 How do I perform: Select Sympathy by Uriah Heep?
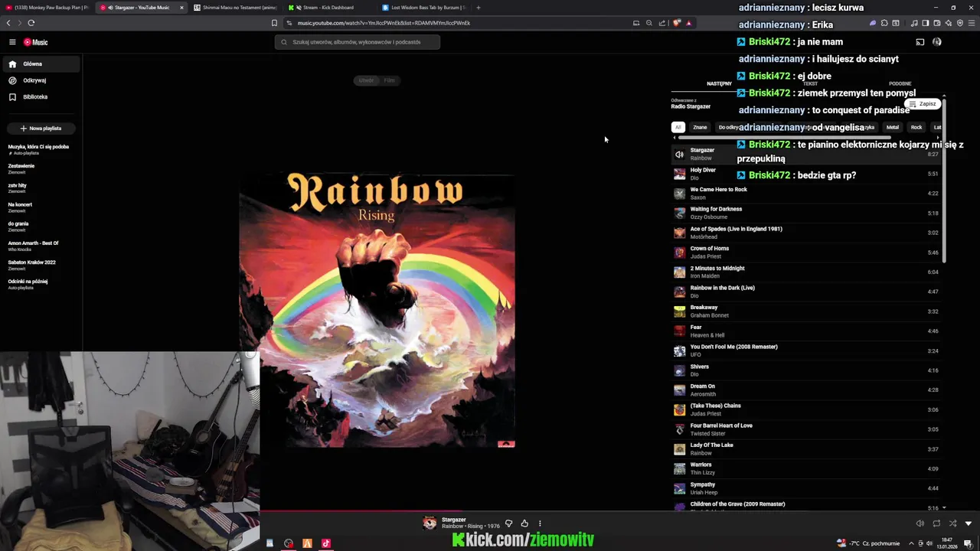click(805, 488)
